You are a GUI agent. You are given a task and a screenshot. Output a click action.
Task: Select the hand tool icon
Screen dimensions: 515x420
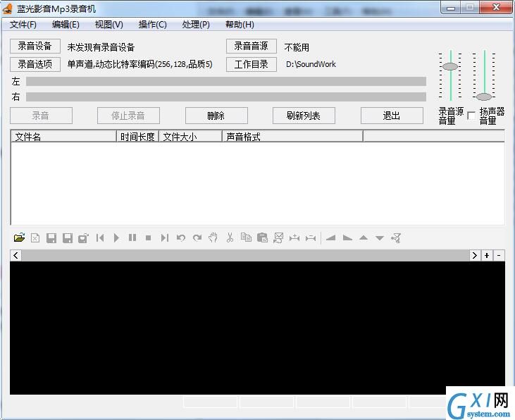coord(213,237)
